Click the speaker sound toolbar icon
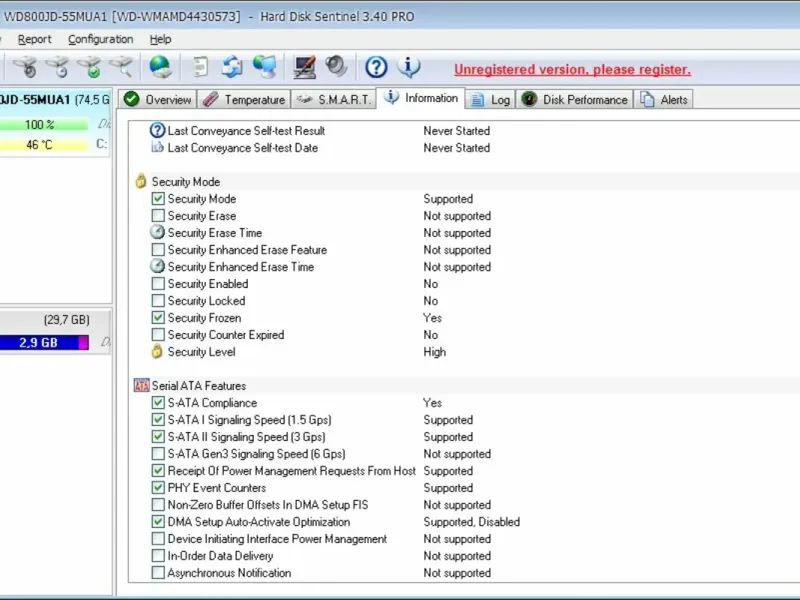The height and width of the screenshot is (600, 800). point(336,66)
